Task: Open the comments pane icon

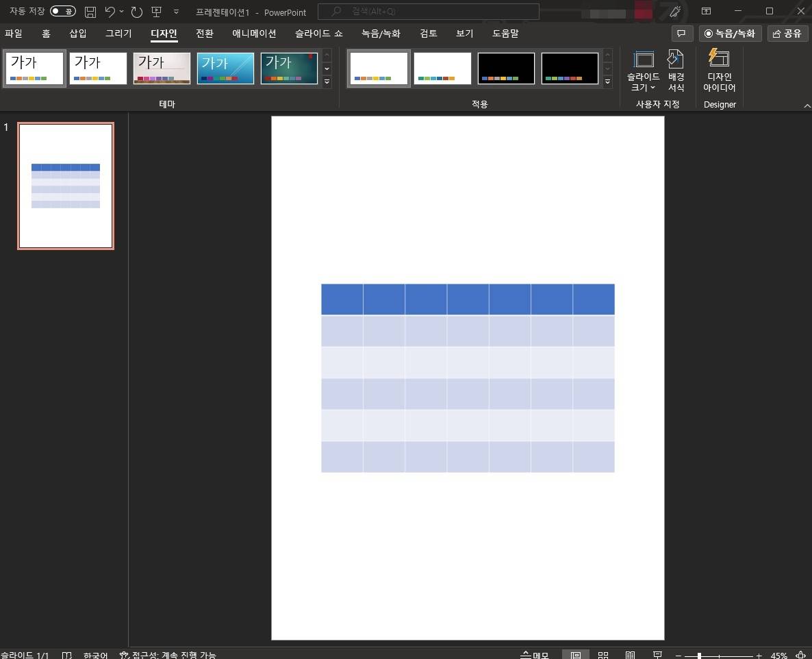Action: [x=682, y=34]
